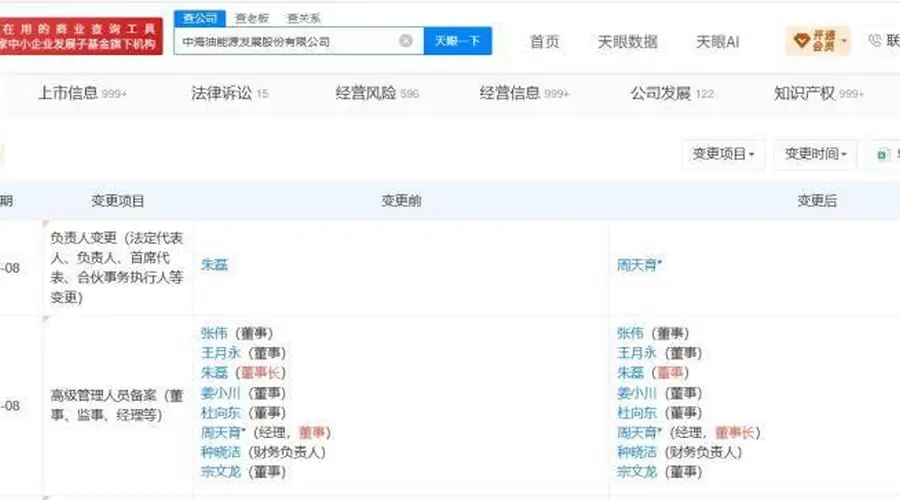Click the 天眼一下 search button

[457, 41]
